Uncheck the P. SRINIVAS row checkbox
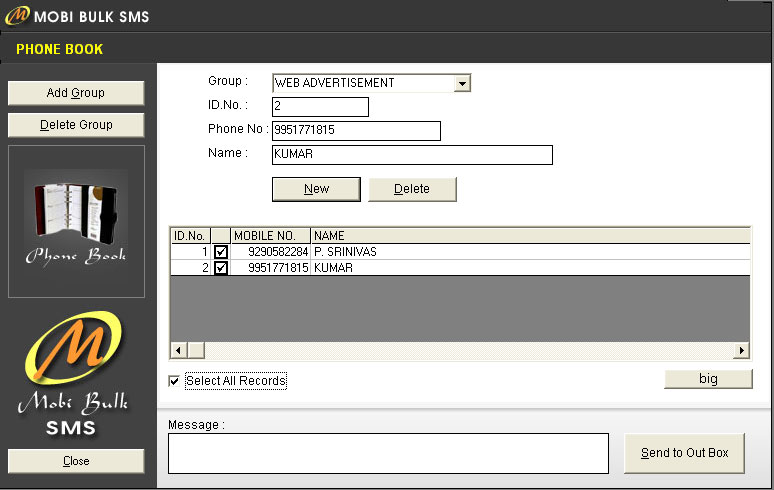This screenshot has height=490, width=774. coord(221,252)
